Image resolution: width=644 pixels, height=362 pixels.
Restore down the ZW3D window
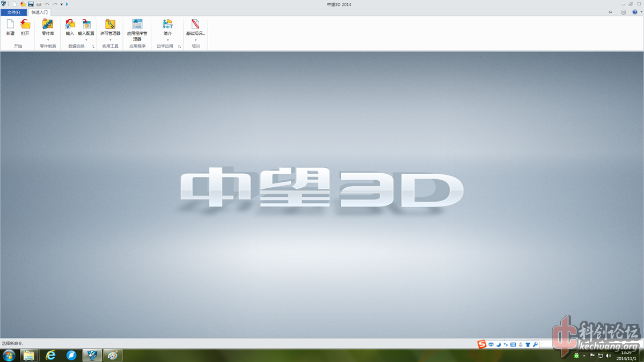(631, 4)
